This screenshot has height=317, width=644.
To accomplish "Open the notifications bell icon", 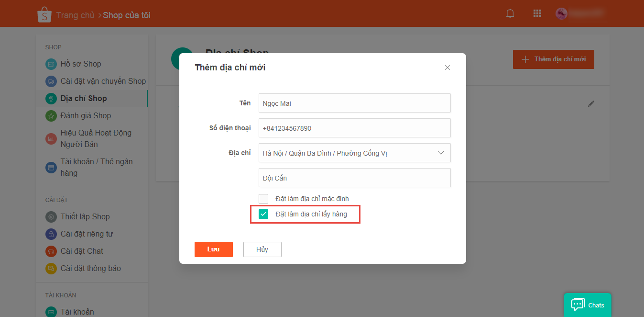I will point(510,13).
